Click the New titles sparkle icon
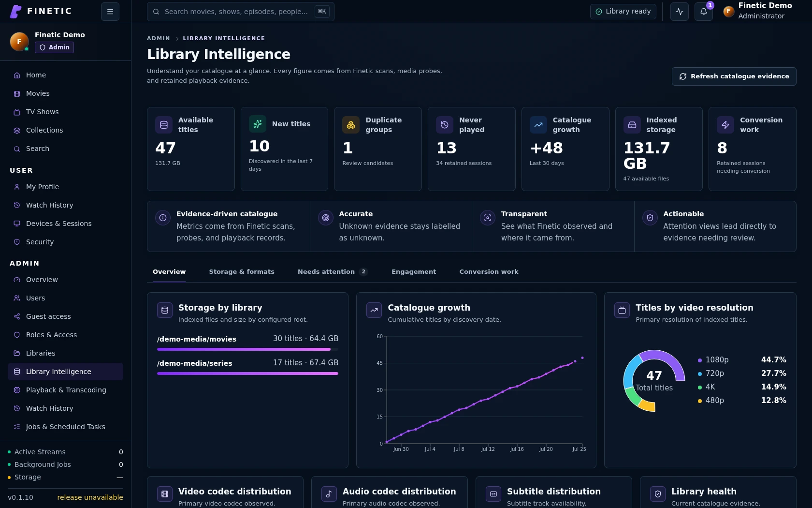This screenshot has height=508, width=812. (x=258, y=124)
